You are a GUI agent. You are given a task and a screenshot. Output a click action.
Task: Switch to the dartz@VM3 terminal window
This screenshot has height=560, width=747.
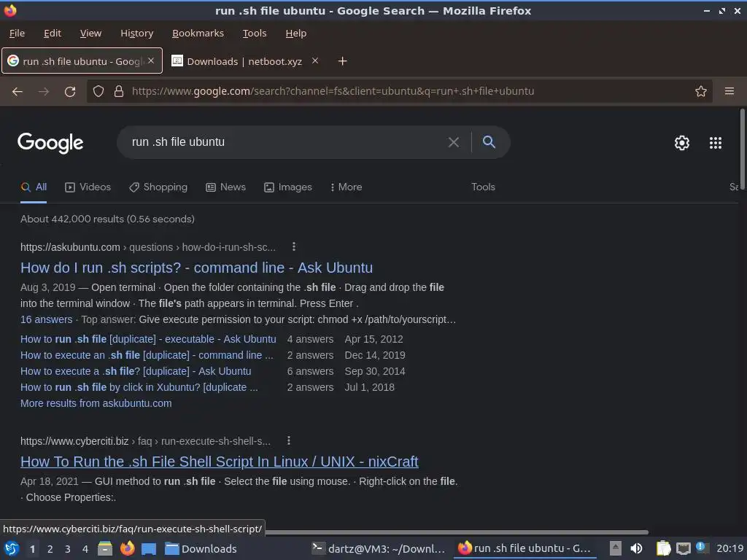(378, 549)
